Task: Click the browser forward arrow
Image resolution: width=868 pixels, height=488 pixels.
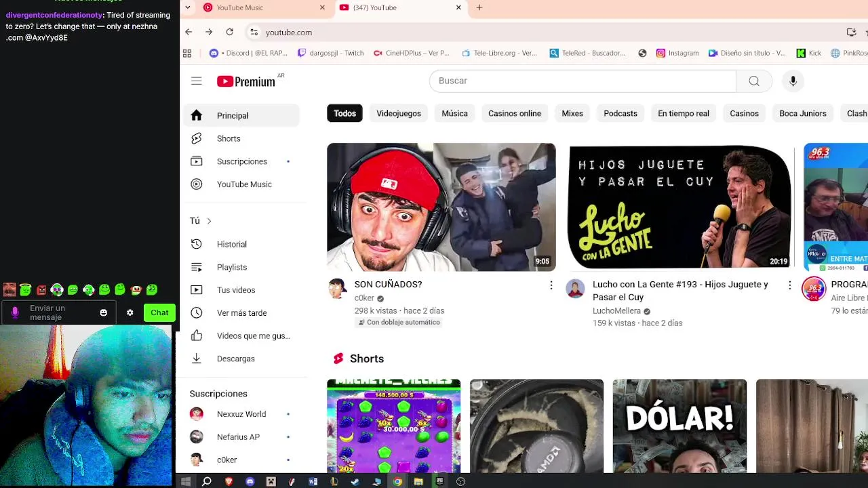Action: 209,32
